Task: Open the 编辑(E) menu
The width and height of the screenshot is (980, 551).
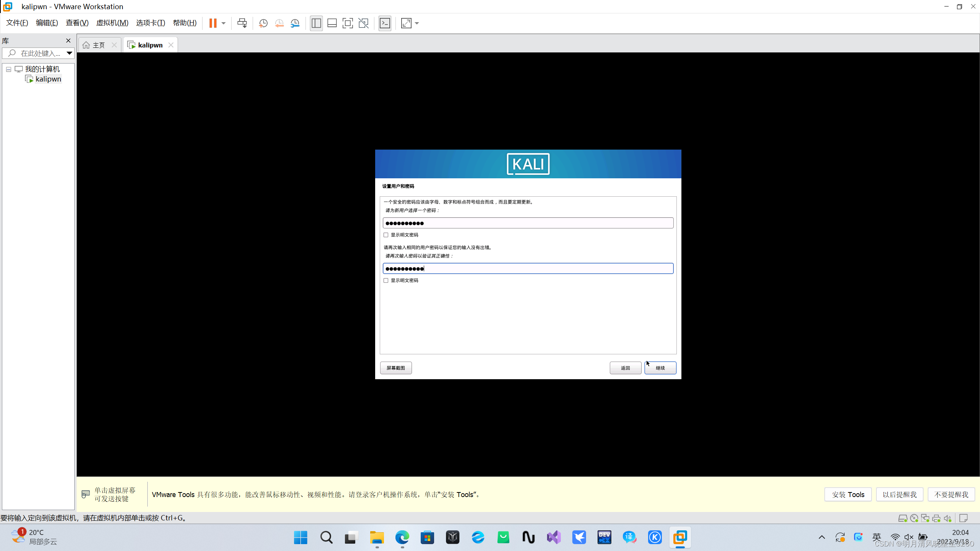Action: pos(47,23)
